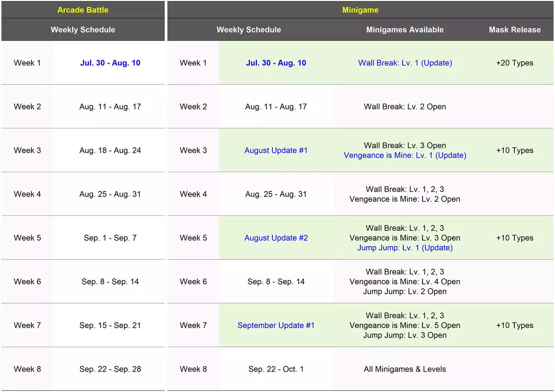This screenshot has width=555, height=392.
Task: Click the Sep. 1 - Sep. 7 cell
Action: point(110,238)
